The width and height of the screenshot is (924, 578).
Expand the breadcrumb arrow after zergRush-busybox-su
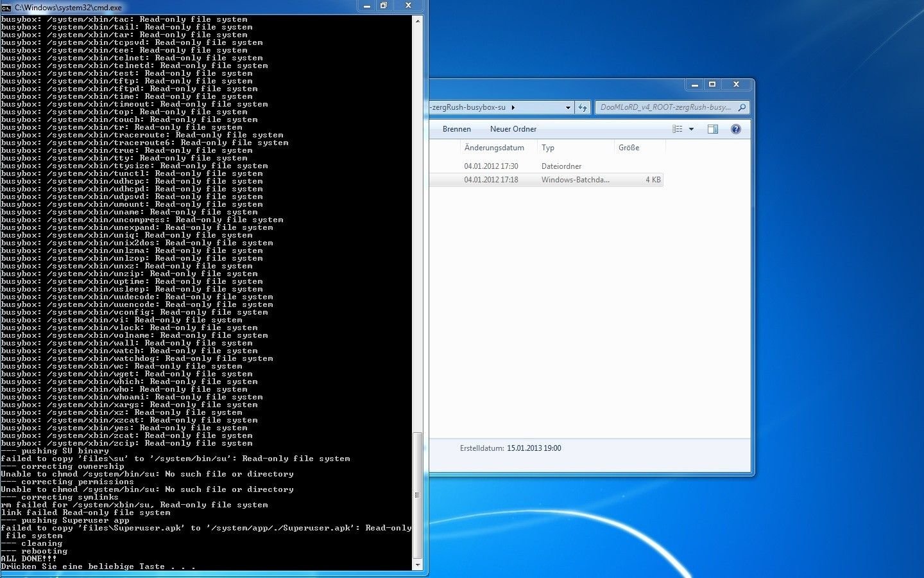click(x=513, y=108)
